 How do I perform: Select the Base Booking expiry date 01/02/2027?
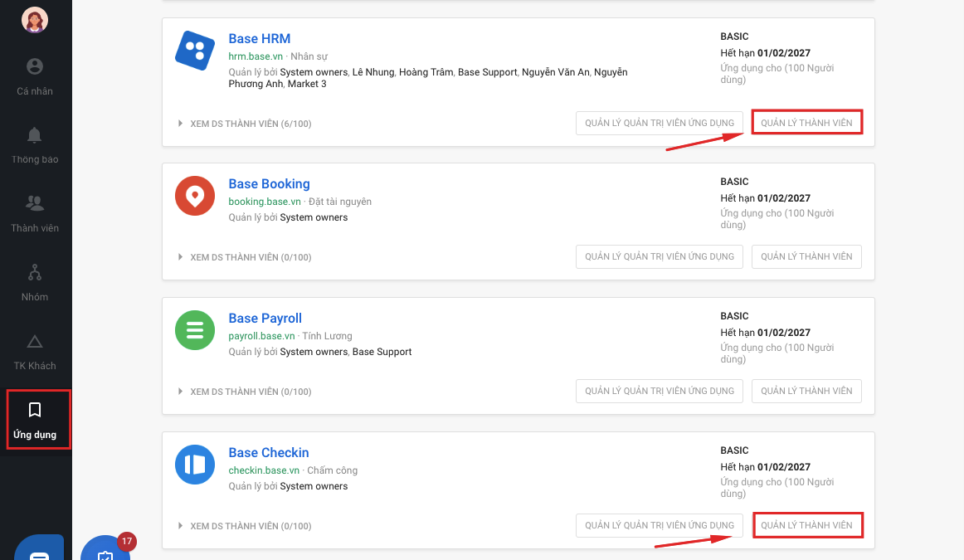coord(784,198)
